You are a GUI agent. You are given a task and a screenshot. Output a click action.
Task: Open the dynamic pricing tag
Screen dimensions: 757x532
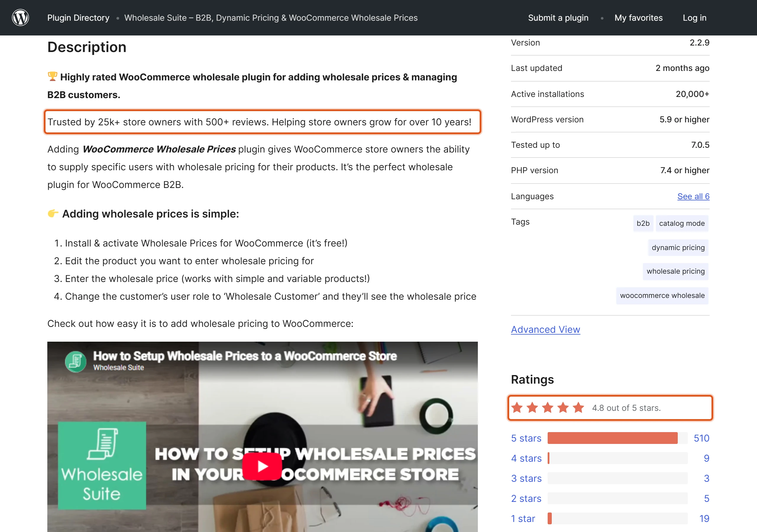click(678, 248)
